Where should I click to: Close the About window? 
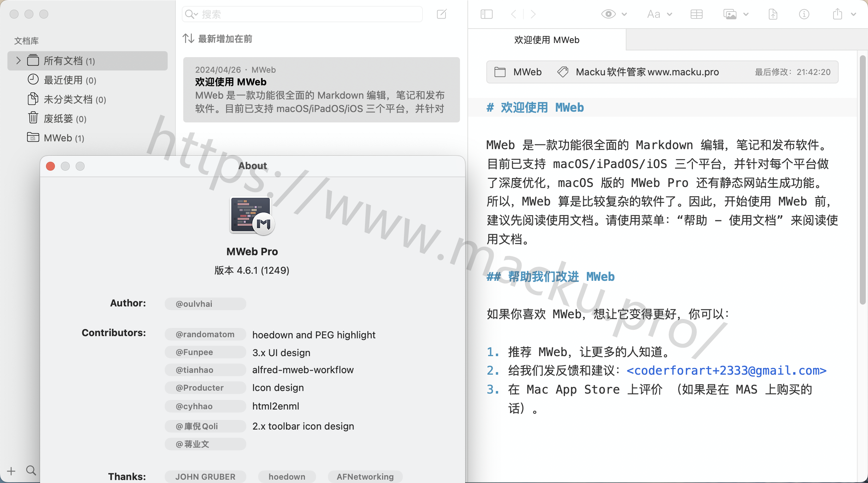click(x=50, y=166)
